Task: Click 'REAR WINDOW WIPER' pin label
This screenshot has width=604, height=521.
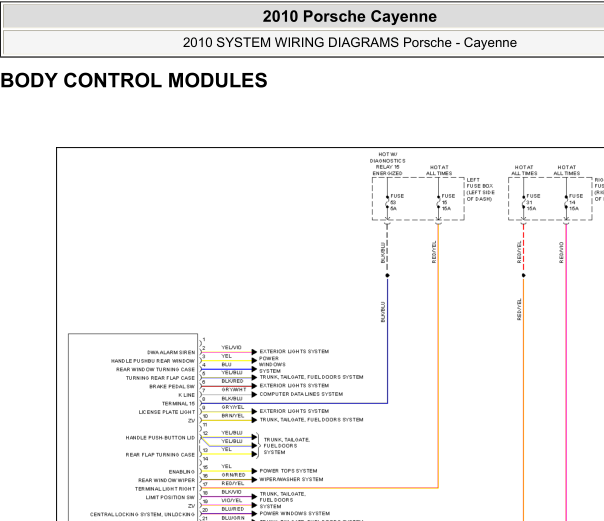Action: (x=166, y=480)
